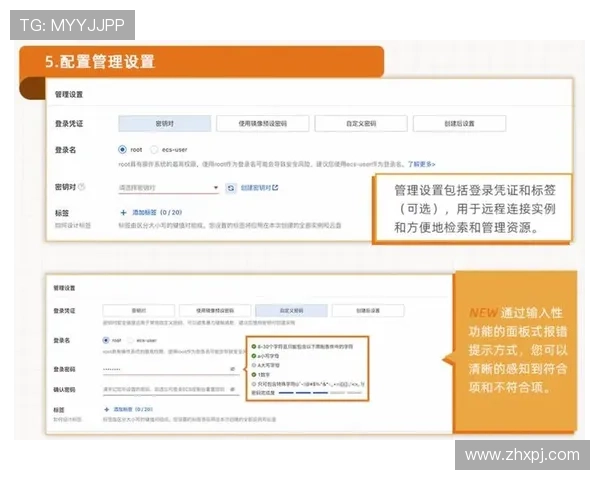Select ecs-user radio in custom-password panel

(130, 340)
